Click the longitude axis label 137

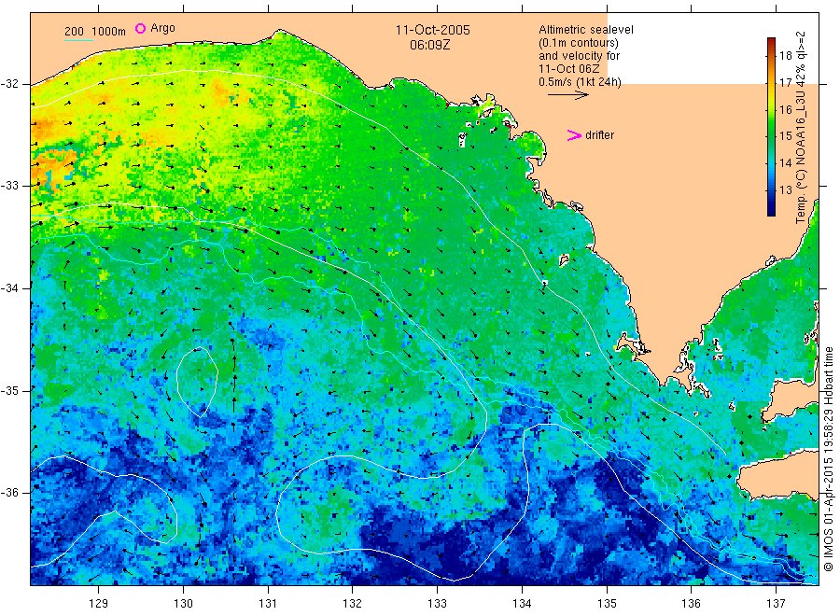pyautogui.click(x=776, y=604)
